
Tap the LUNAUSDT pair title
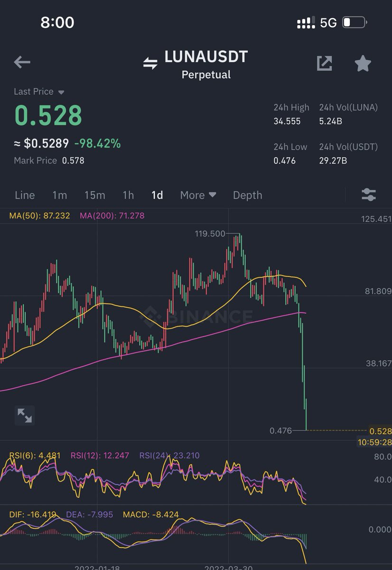point(206,57)
